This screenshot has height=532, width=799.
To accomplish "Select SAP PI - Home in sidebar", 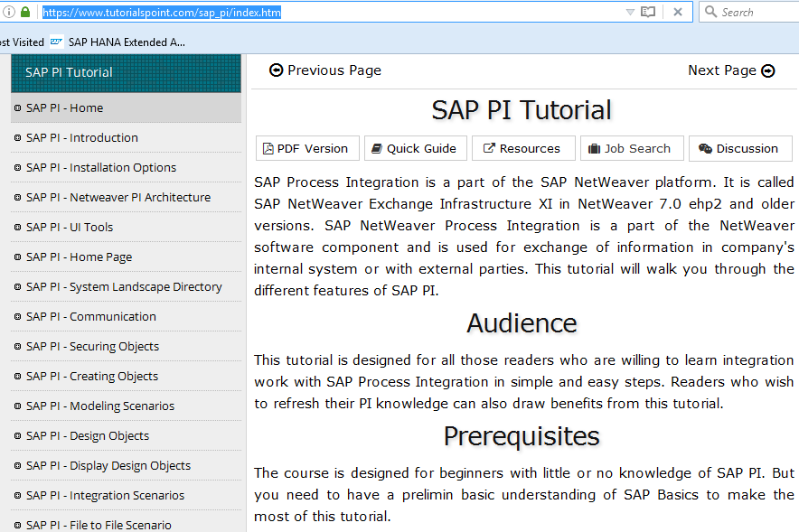I will click(126, 107).
